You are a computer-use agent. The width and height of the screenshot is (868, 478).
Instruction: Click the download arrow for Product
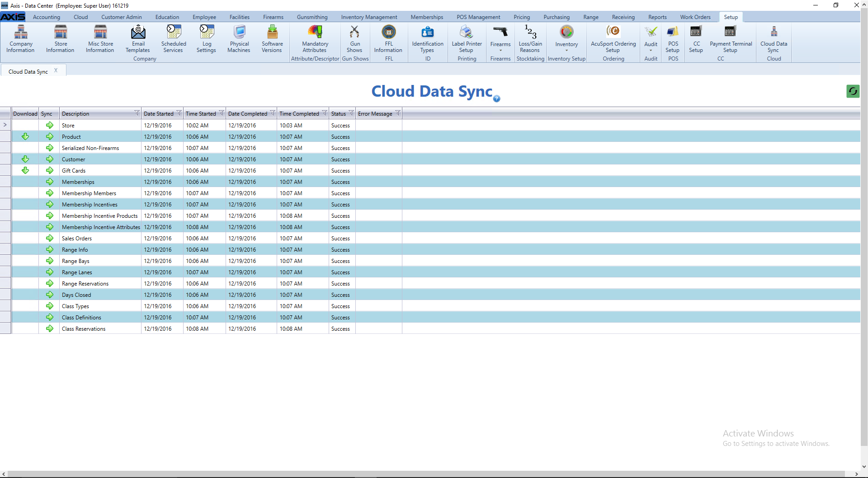25,136
